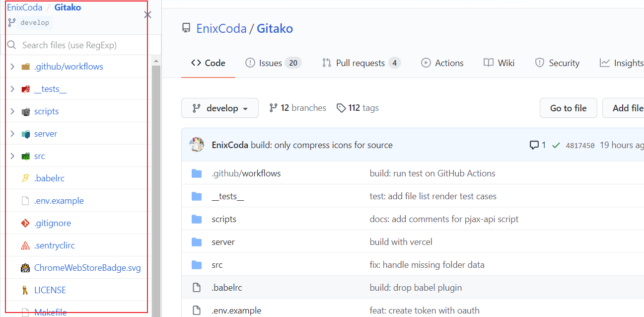Open the develop branch dropdown button
The width and height of the screenshot is (644, 317).
[x=220, y=108]
